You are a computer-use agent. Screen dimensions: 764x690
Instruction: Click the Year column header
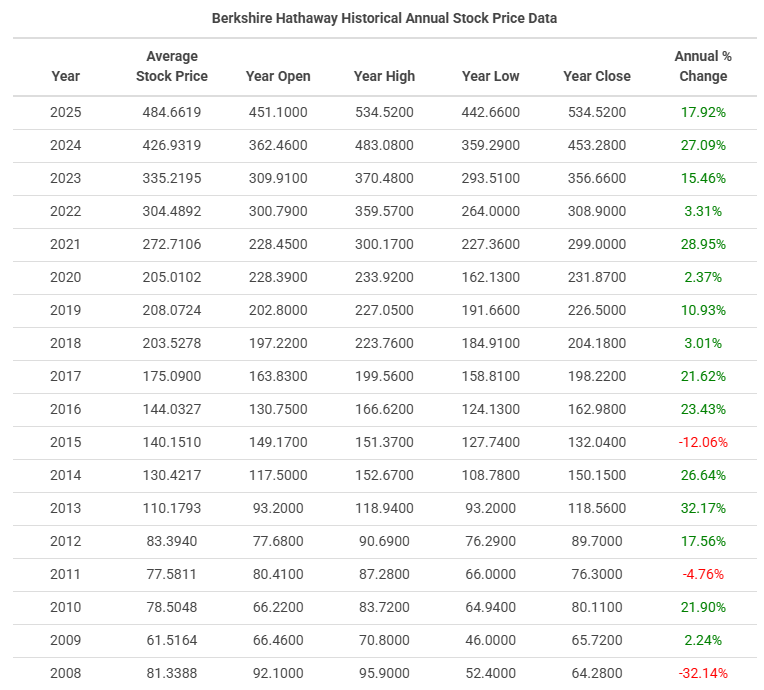point(66,76)
